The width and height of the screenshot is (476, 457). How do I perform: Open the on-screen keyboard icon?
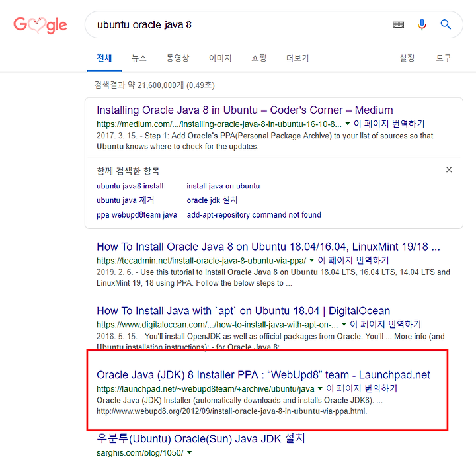click(398, 24)
